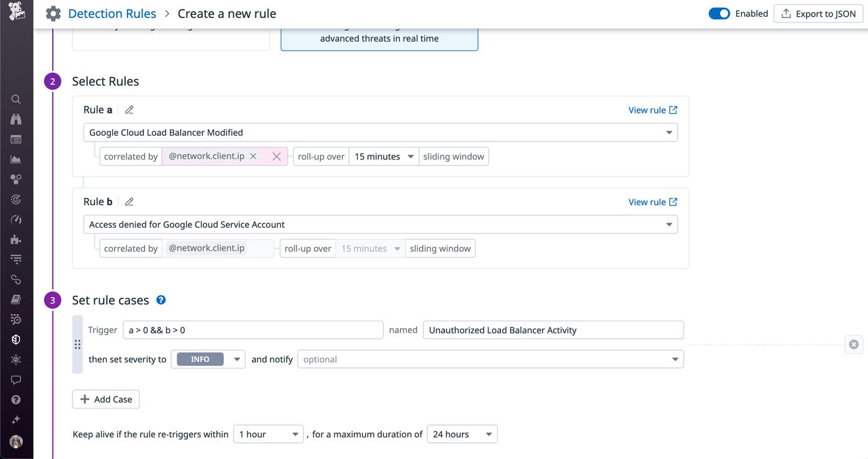Open the Security shield icon in sidebar

click(x=16, y=339)
